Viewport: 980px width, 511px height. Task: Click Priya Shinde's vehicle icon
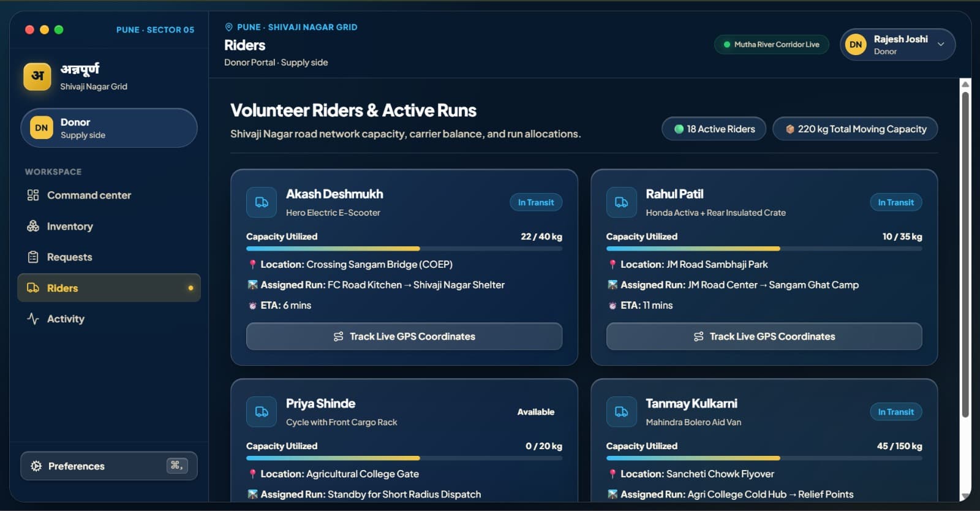click(262, 412)
